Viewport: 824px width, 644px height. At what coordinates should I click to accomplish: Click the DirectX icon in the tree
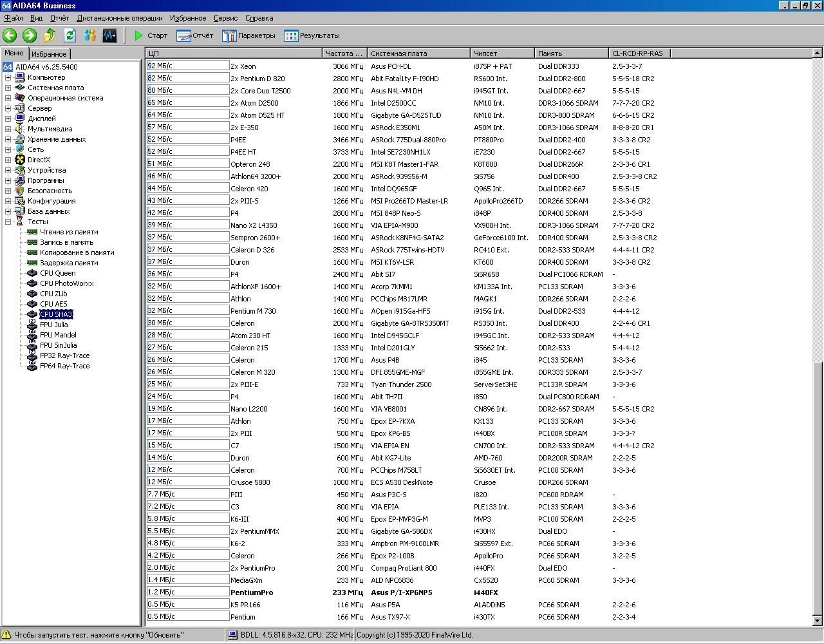pyautogui.click(x=20, y=160)
